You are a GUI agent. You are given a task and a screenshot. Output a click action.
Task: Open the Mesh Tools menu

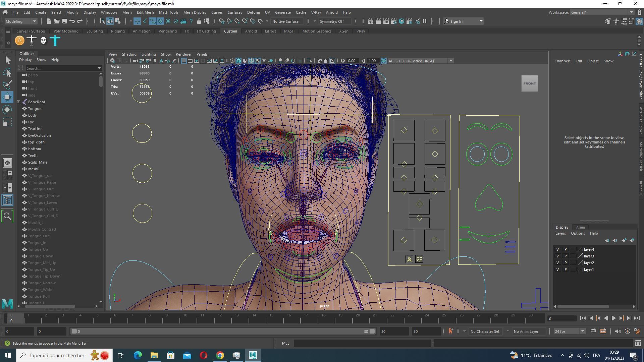168,12
